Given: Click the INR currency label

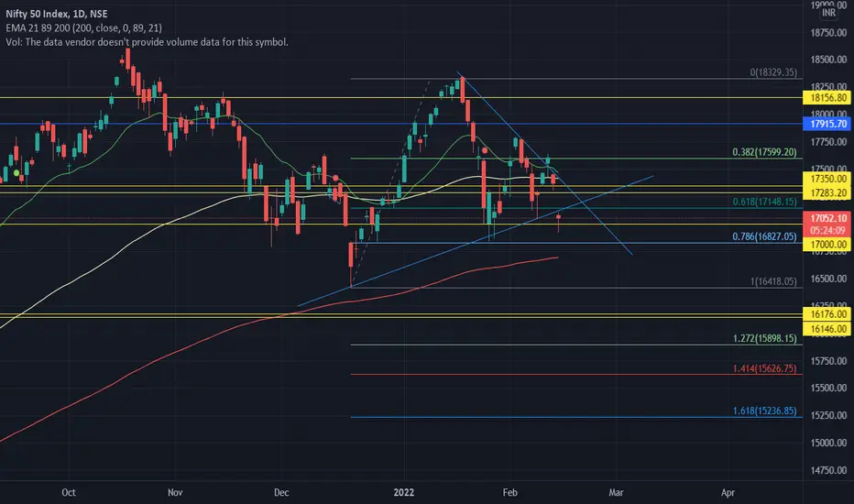Looking at the screenshot, I should 828,13.
